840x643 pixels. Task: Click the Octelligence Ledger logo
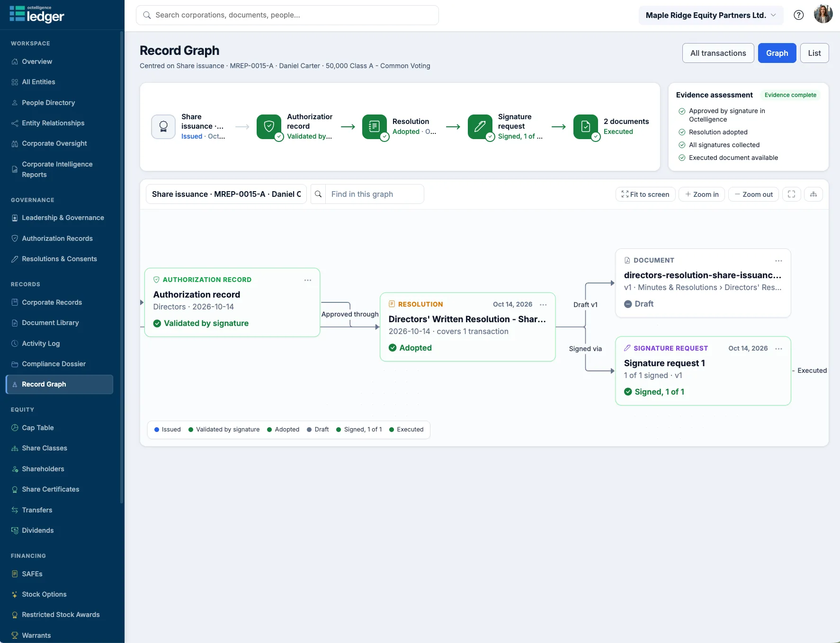coord(37,14)
